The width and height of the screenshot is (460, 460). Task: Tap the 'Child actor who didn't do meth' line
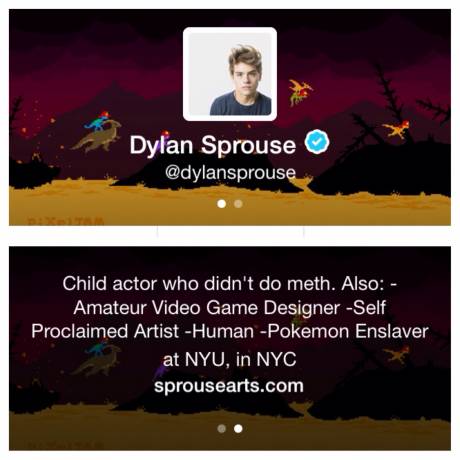(198, 284)
